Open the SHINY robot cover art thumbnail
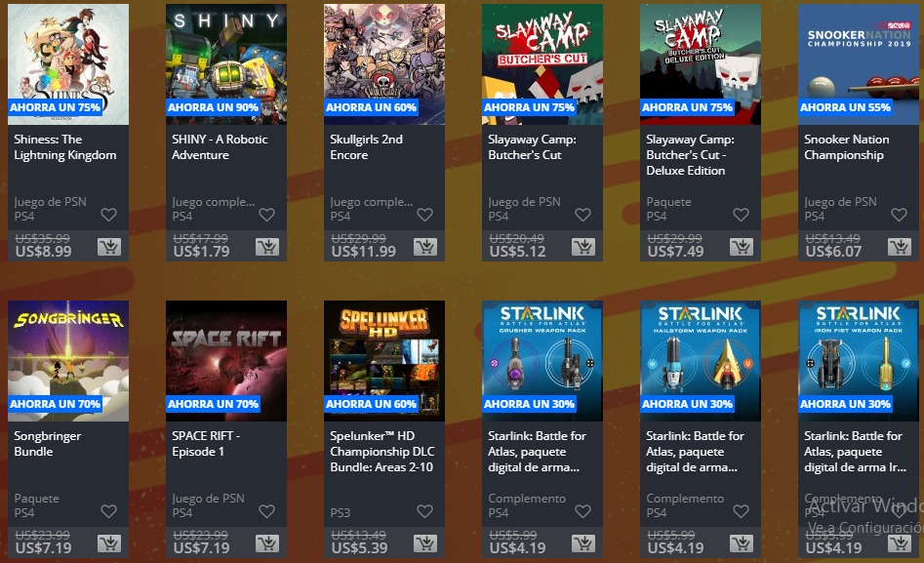Viewport: 924px width, 563px height. [226, 64]
